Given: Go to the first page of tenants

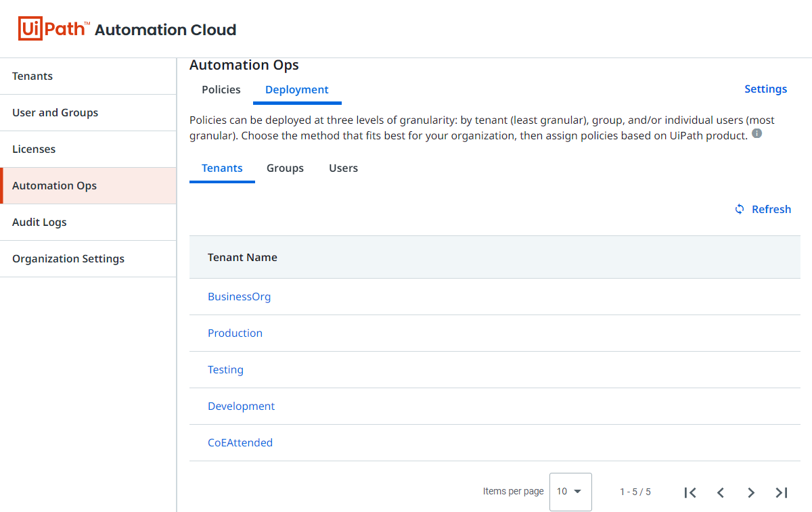Looking at the screenshot, I should click(x=690, y=492).
